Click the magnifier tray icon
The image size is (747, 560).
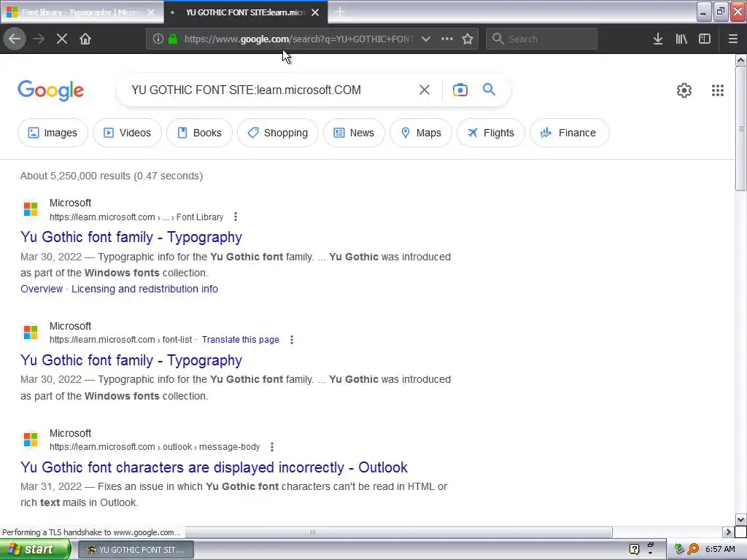pos(693,549)
